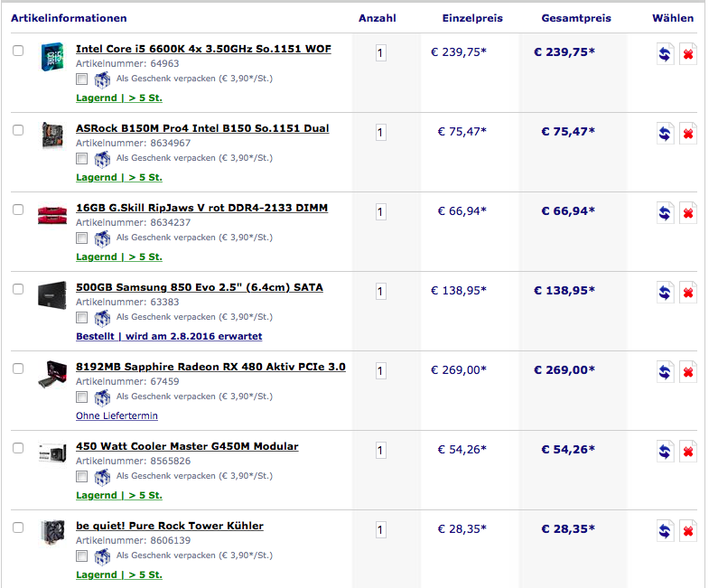This screenshot has width=709, height=588.
Task: Tick the Sapphire Radeon RX 480 row checkbox
Action: [x=18, y=369]
